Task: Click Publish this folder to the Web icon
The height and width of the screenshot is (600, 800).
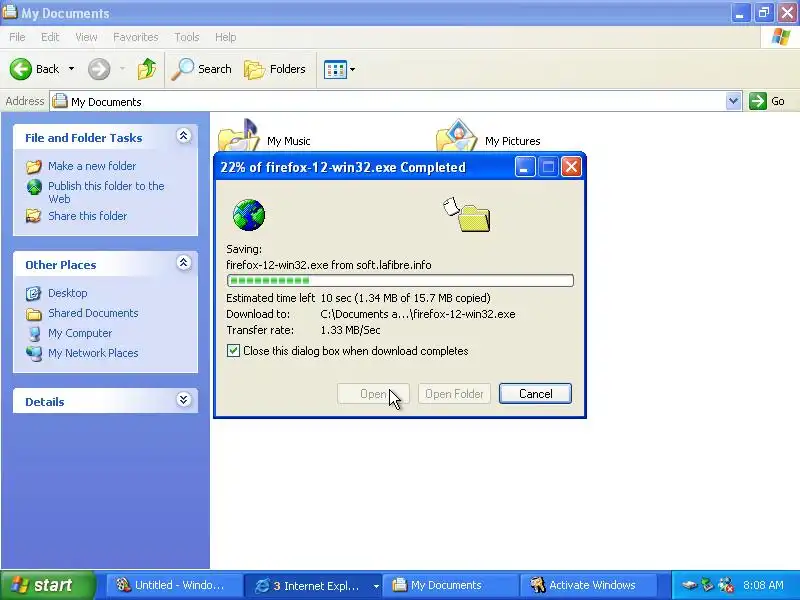Action: [x=34, y=187]
